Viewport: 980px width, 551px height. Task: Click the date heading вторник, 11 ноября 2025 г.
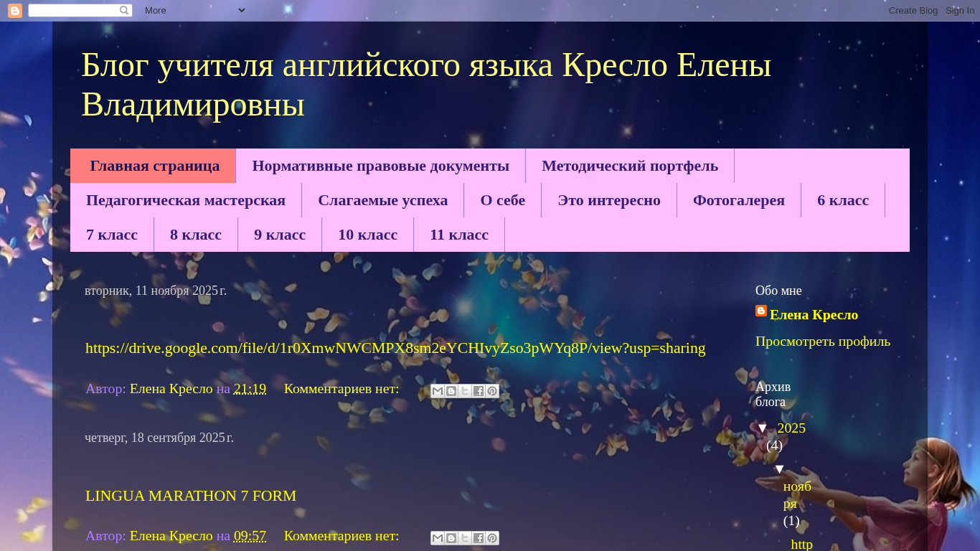point(156,291)
